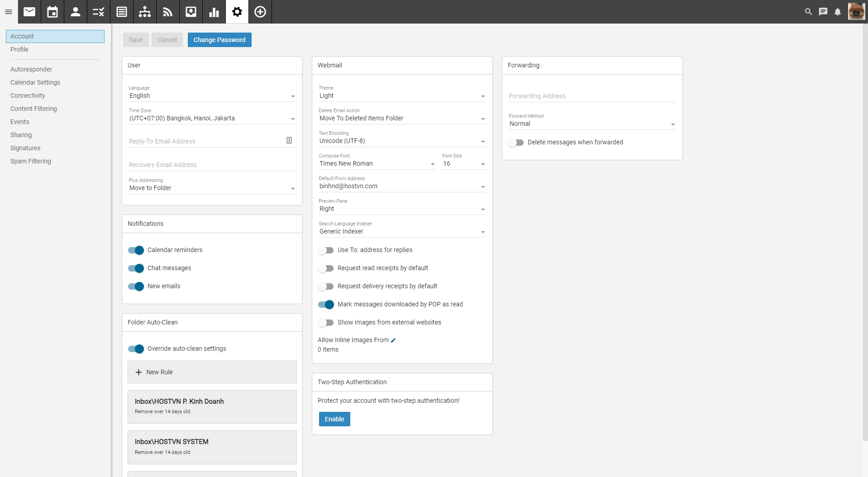Open the Calendar icon in top toolbar

click(52, 12)
